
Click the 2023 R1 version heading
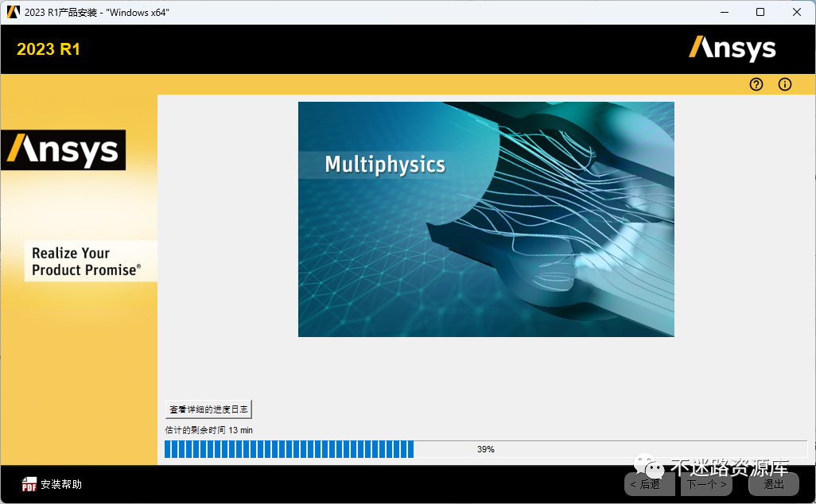click(49, 49)
